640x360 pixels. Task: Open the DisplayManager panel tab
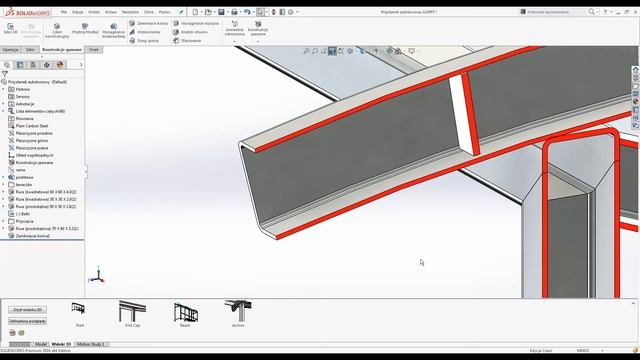pos(60,65)
